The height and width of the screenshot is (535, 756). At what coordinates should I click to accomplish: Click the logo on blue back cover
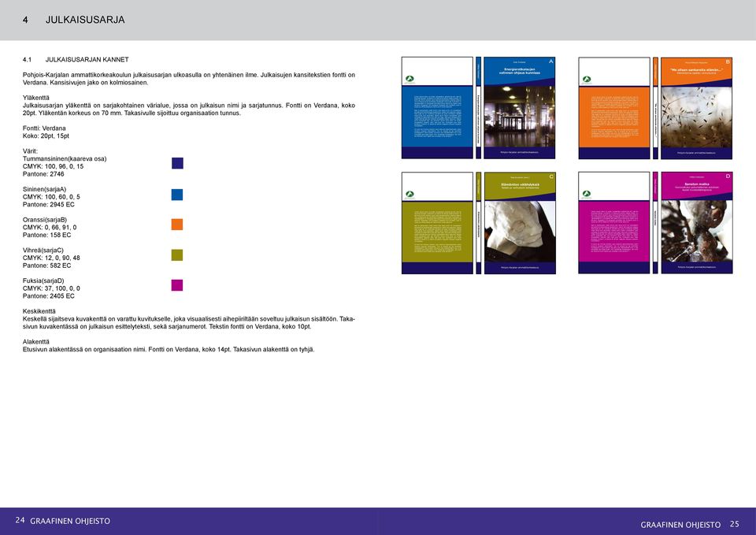pyautogui.click(x=409, y=79)
